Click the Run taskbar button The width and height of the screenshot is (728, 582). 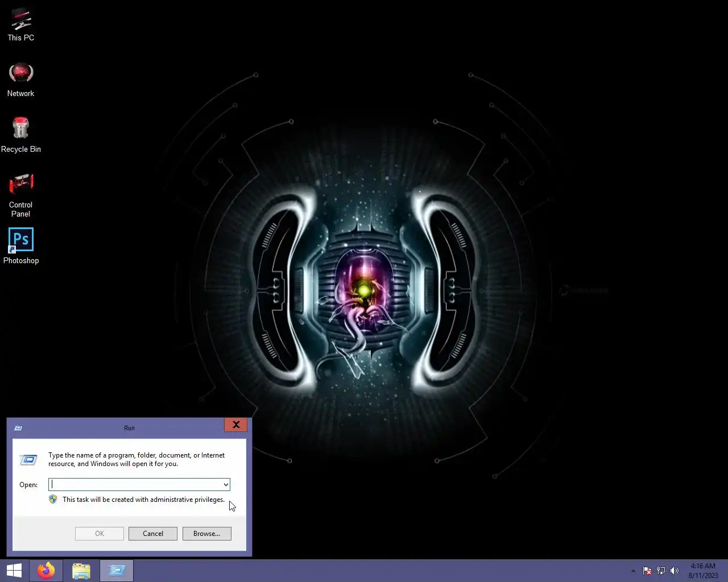pos(117,571)
